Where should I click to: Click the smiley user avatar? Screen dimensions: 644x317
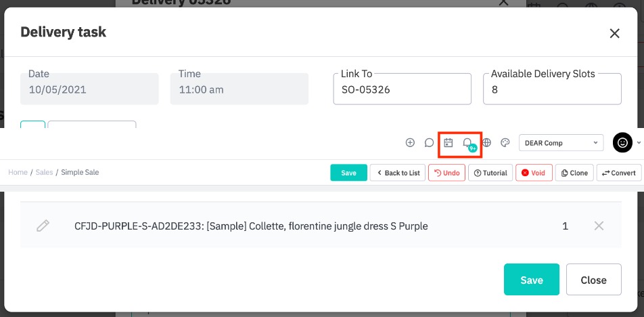tap(622, 142)
